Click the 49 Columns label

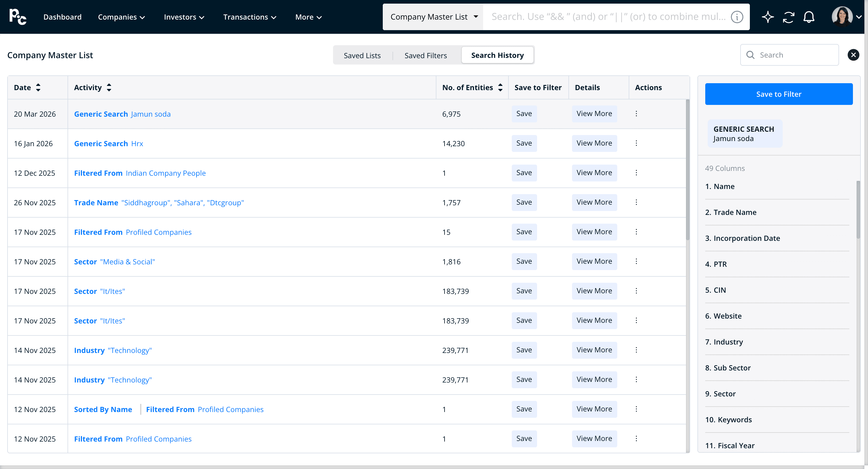(725, 168)
